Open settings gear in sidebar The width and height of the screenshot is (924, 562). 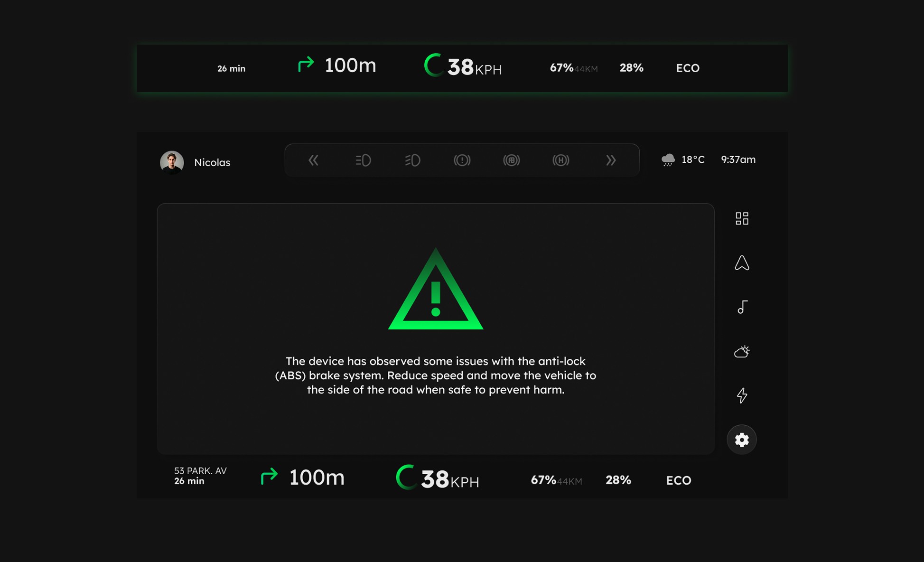(742, 440)
